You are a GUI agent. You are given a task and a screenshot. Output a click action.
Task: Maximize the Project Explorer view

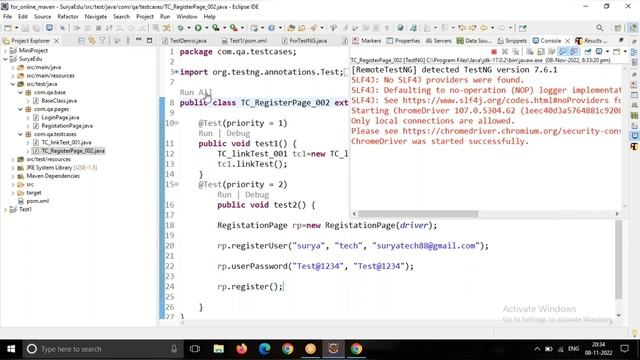[x=149, y=40]
